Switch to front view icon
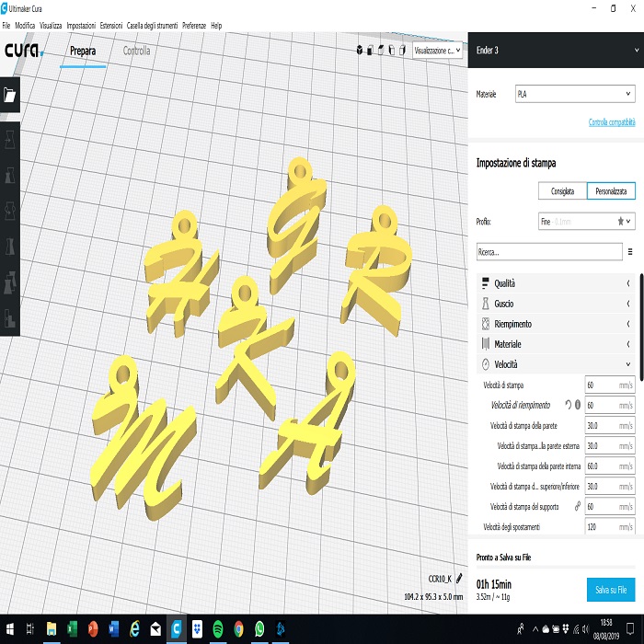The height and width of the screenshot is (644, 644). point(370,50)
